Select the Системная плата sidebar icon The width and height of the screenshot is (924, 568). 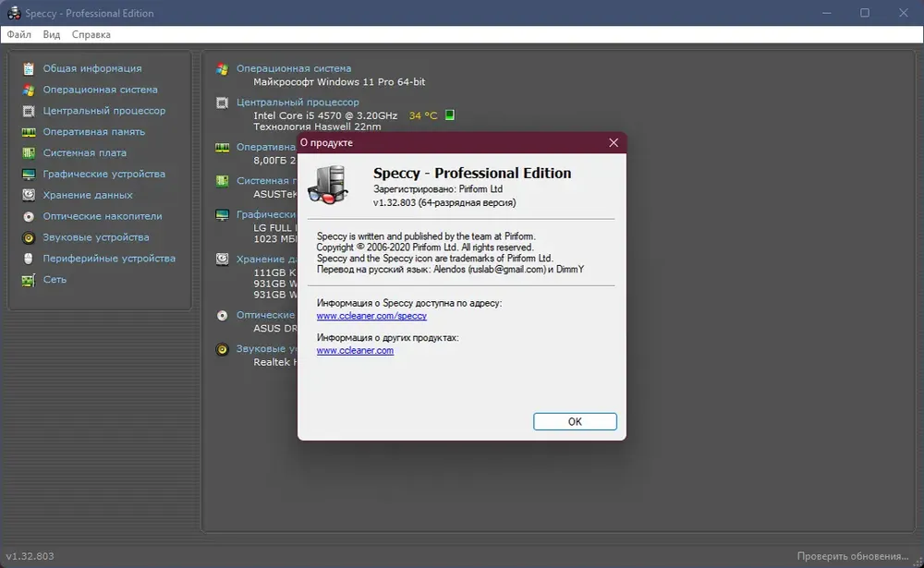pos(29,153)
